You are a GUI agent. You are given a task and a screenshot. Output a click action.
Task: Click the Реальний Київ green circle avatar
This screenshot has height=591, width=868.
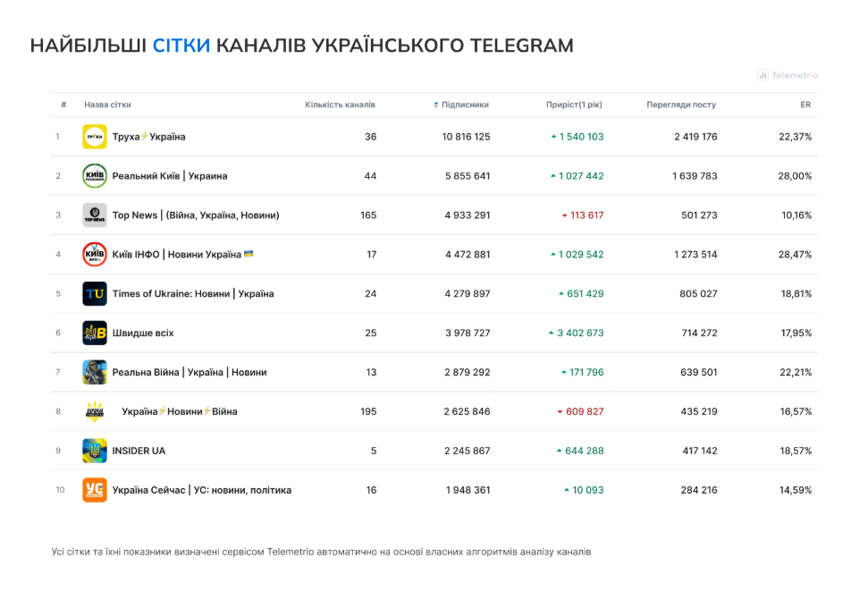coord(95,176)
